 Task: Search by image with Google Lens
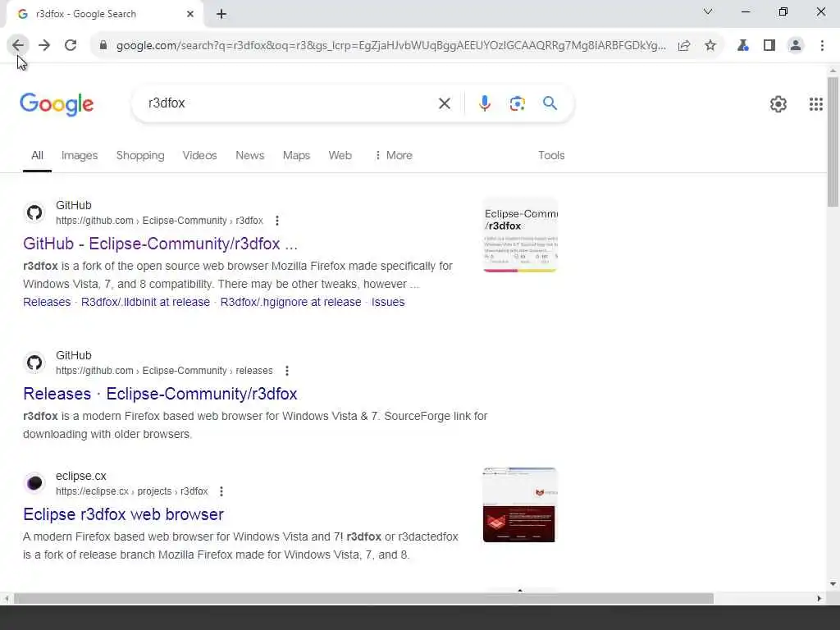click(517, 103)
